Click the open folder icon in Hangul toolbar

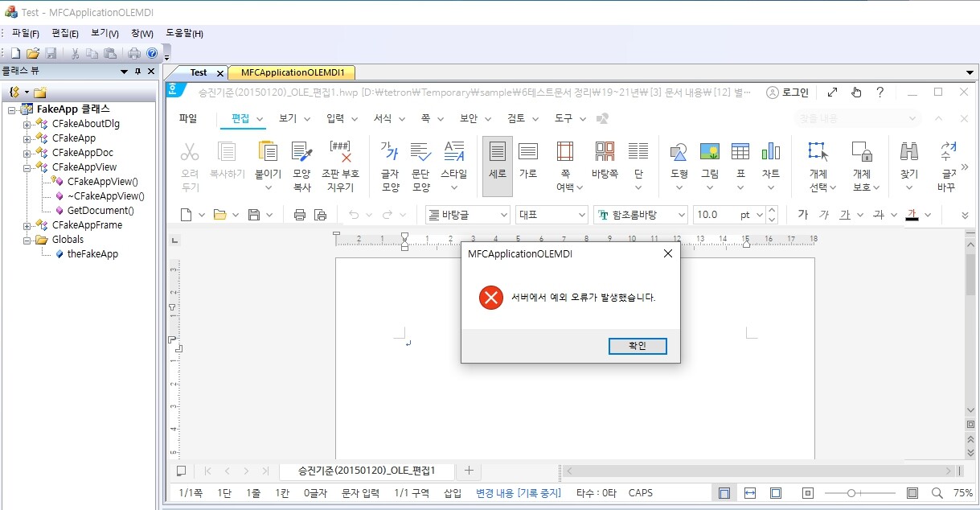[219, 215]
